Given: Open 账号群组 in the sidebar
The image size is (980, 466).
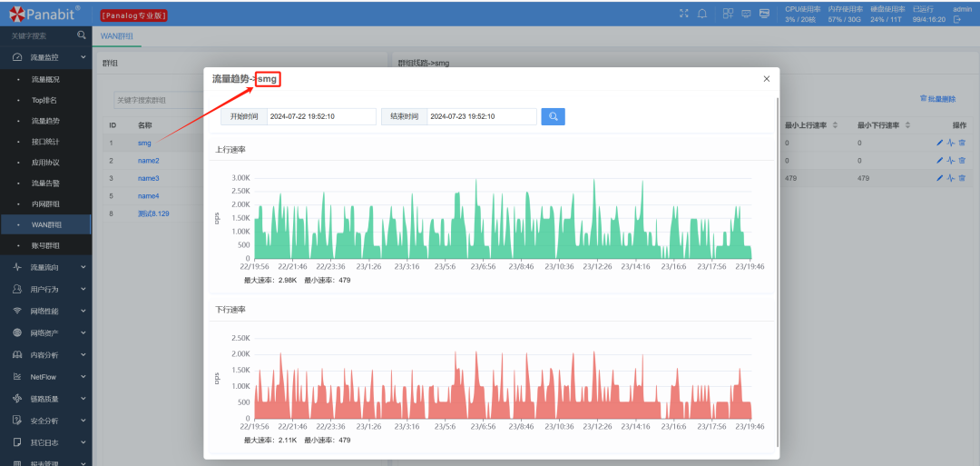Looking at the screenshot, I should (x=45, y=245).
